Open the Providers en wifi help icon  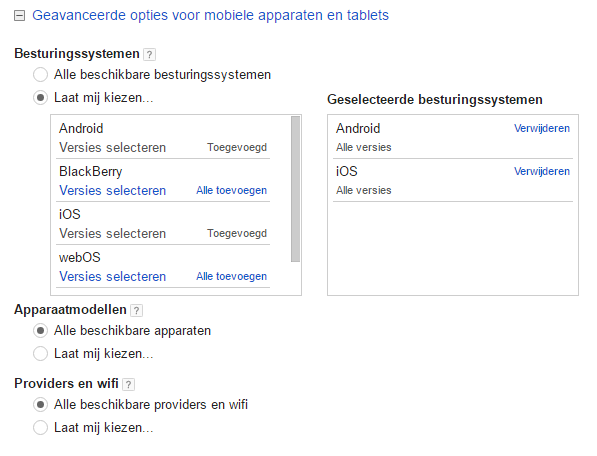pyautogui.click(x=129, y=384)
